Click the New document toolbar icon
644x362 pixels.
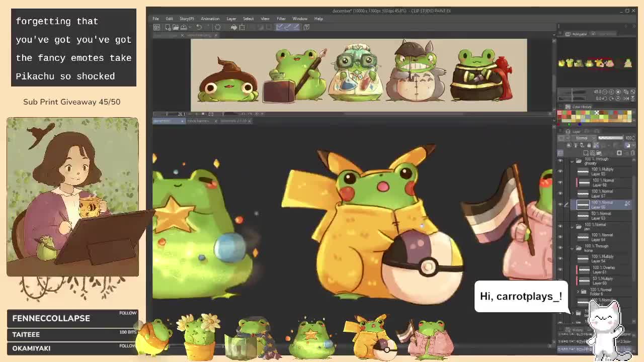pyautogui.click(x=168, y=27)
